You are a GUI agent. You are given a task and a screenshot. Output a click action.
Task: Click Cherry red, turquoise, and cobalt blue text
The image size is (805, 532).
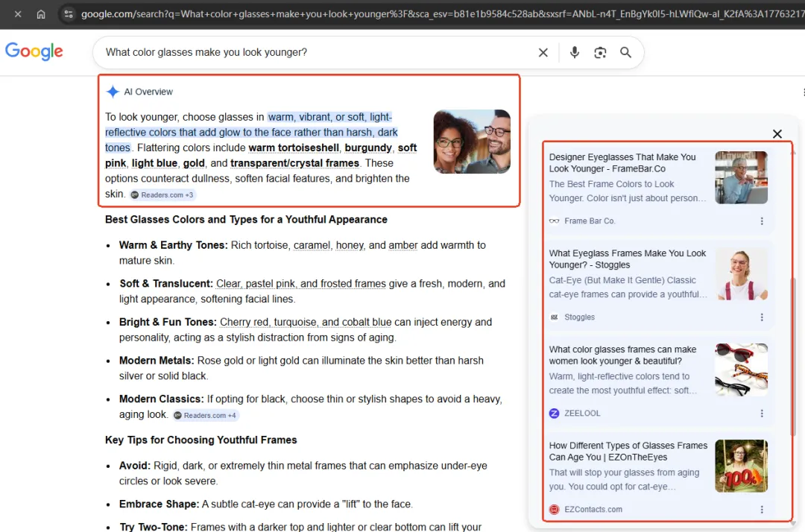tap(306, 322)
